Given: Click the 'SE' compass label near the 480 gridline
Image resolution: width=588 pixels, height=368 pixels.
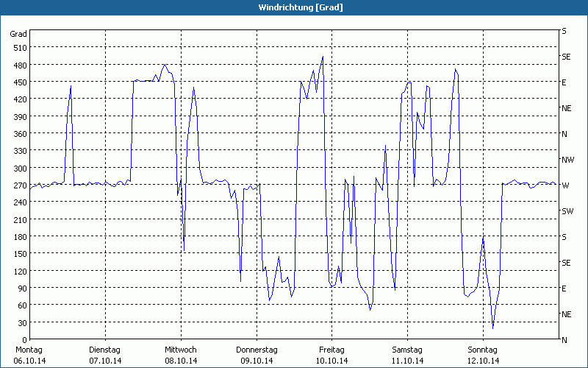Looking at the screenshot, I should point(565,57).
